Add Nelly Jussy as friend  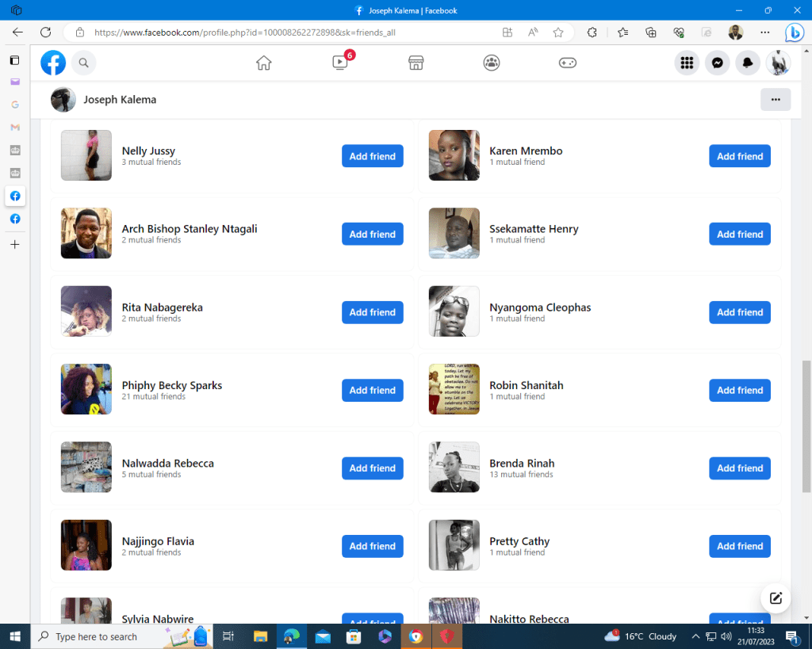[372, 156]
